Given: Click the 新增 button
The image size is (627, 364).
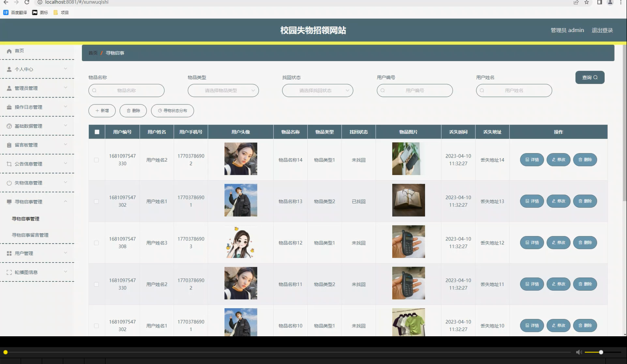Looking at the screenshot, I should [x=102, y=110].
